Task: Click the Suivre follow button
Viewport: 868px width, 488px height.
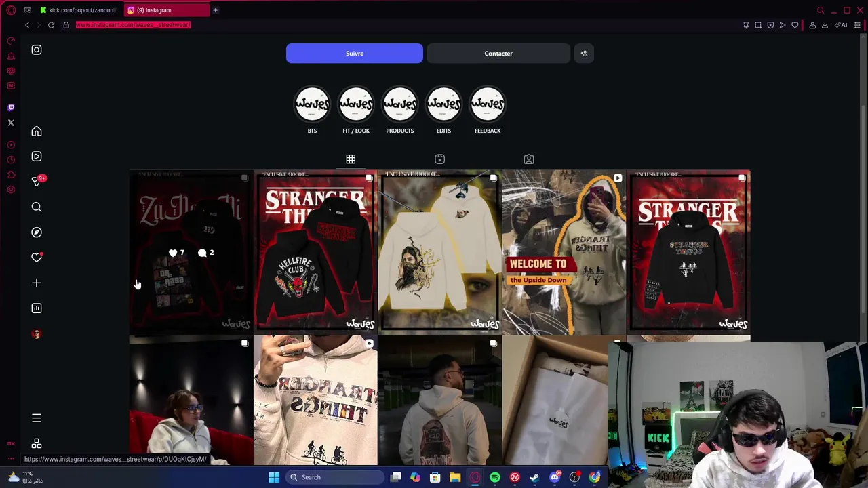Action: click(355, 54)
